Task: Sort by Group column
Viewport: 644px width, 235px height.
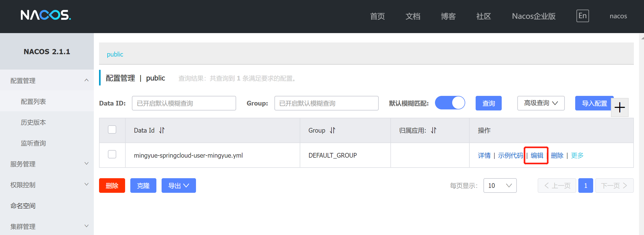Action: click(x=333, y=130)
